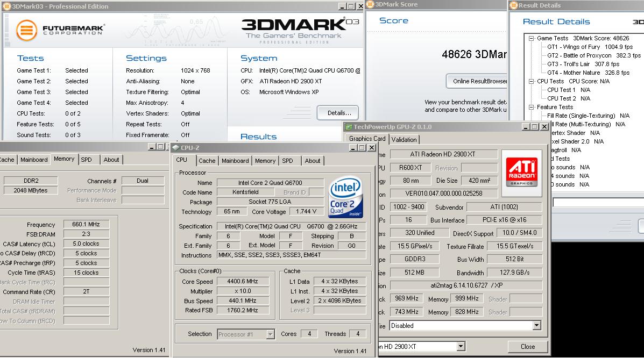The image size is (644, 358).
Task: Collapse the Feature Tests tree node
Action: tap(531, 107)
